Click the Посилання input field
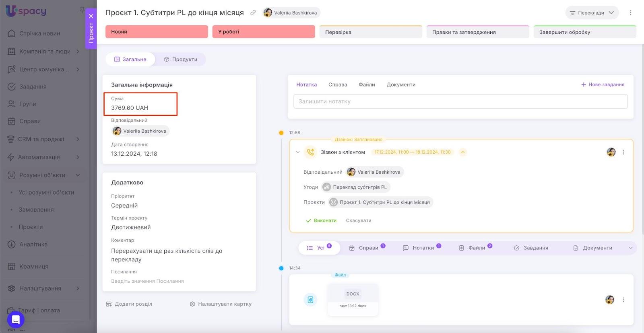 [x=147, y=281]
